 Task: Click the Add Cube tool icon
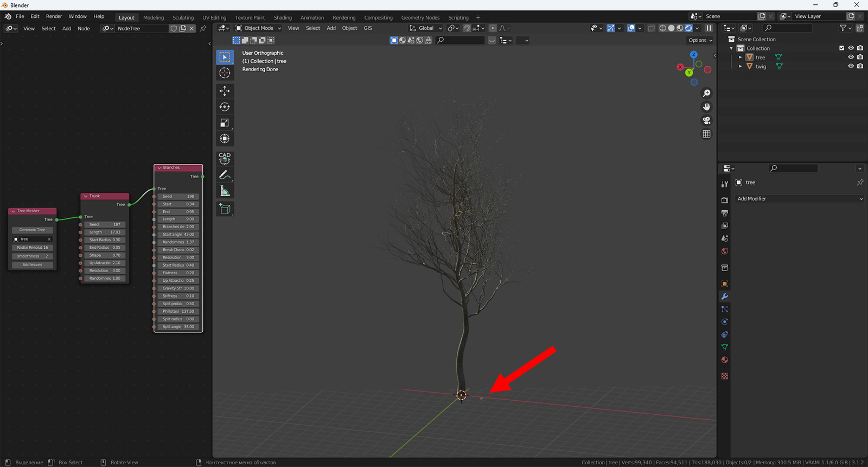(x=225, y=209)
